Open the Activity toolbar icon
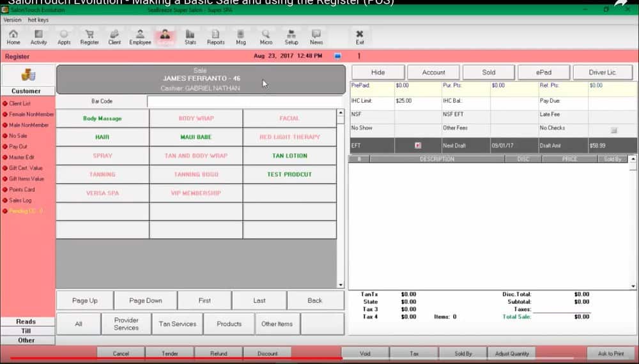The image size is (639, 364). click(x=39, y=36)
